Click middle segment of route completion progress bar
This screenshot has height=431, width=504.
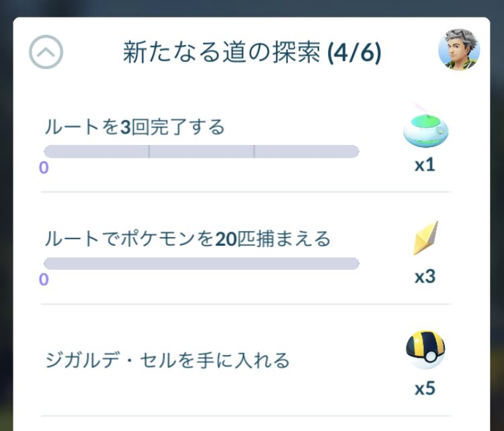202,152
